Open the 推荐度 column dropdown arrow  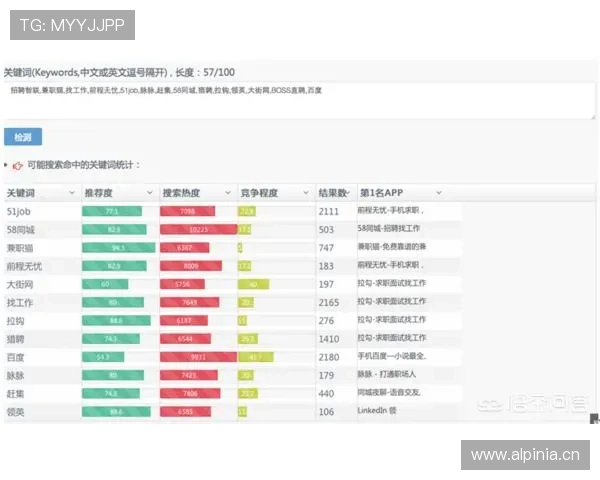(x=150, y=193)
